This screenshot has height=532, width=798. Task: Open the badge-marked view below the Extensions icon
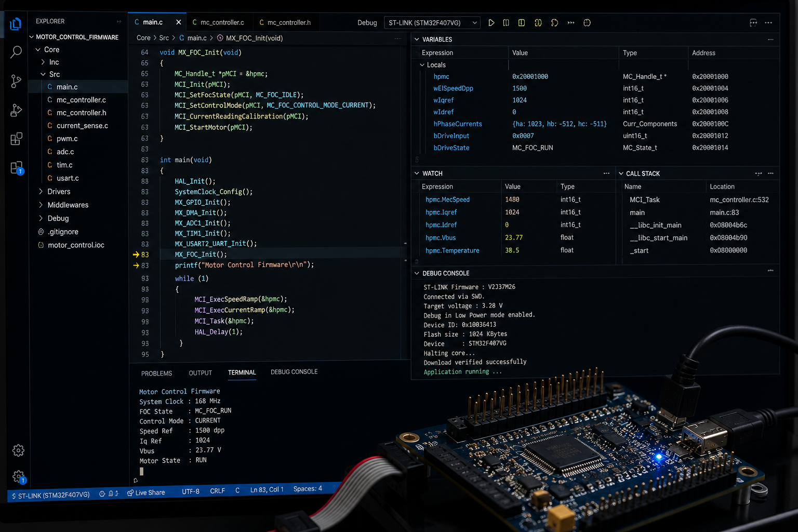[x=17, y=168]
